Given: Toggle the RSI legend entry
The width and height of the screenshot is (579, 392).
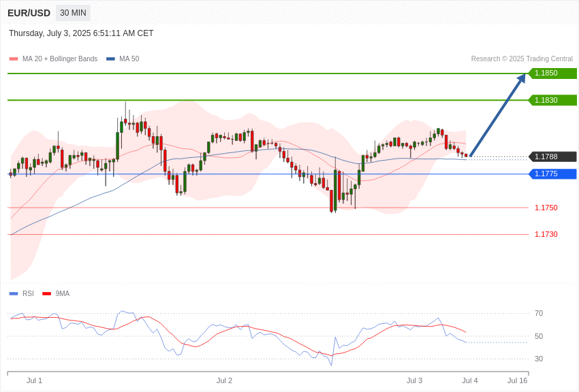Looking at the screenshot, I should (x=21, y=293).
